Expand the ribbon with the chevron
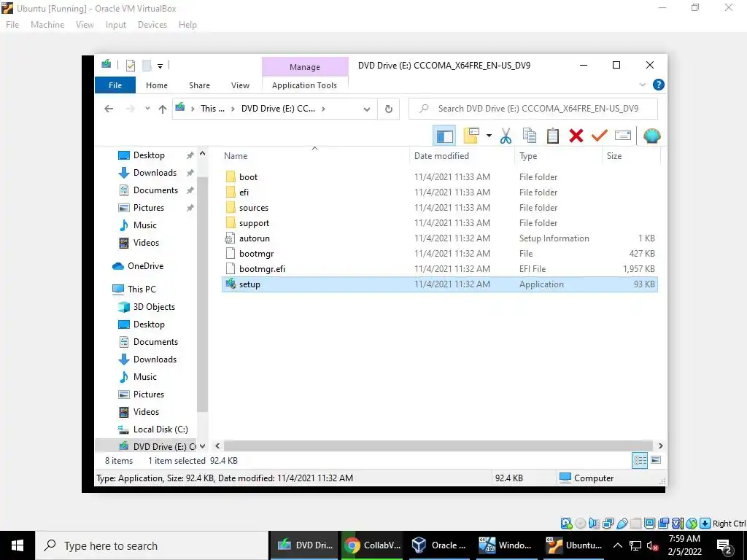Image resolution: width=747 pixels, height=560 pixels. [x=642, y=85]
